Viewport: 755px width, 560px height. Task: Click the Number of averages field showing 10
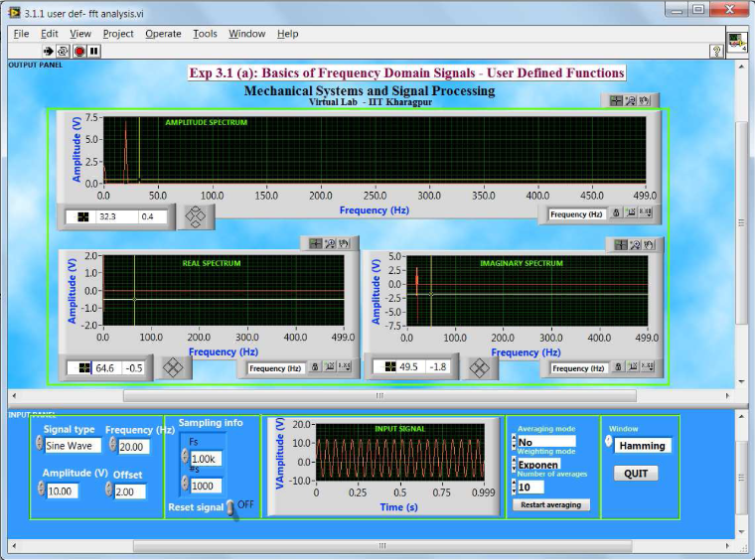[x=530, y=487]
